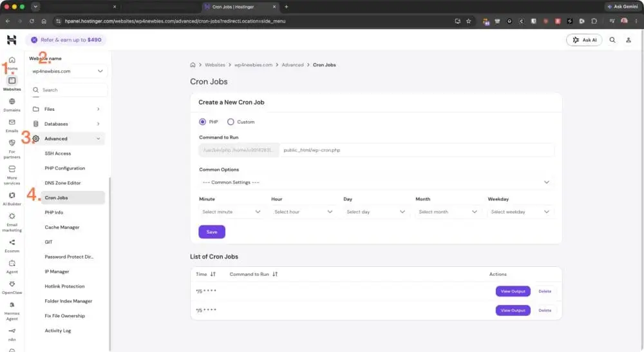Open the Email marketing icon
The height and width of the screenshot is (352, 644).
[x=12, y=217]
